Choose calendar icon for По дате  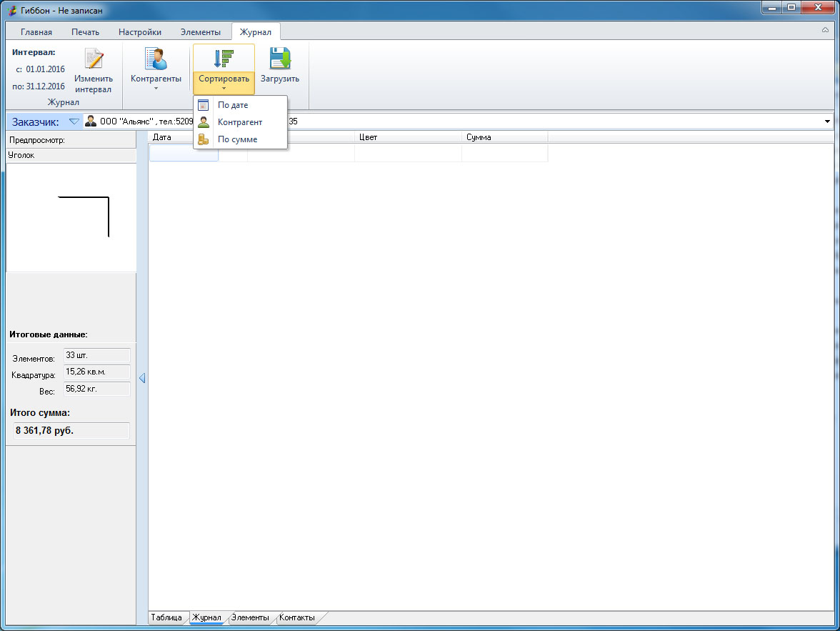pyautogui.click(x=203, y=105)
